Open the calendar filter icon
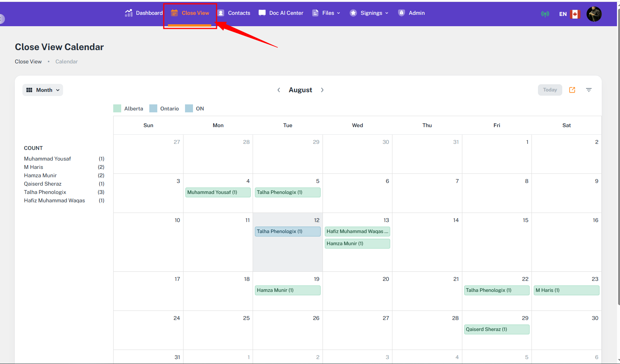The image size is (620, 364). [x=588, y=90]
